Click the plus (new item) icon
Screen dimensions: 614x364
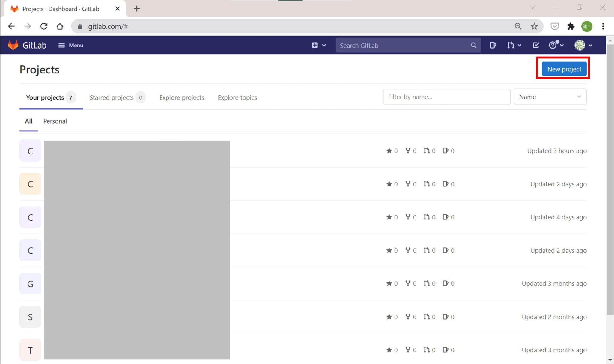315,45
